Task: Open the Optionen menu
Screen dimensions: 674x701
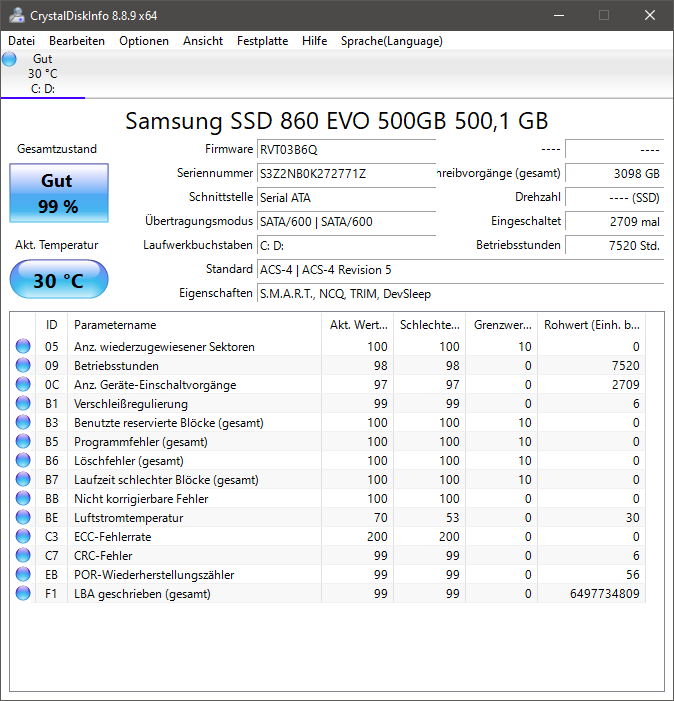Action: point(144,41)
